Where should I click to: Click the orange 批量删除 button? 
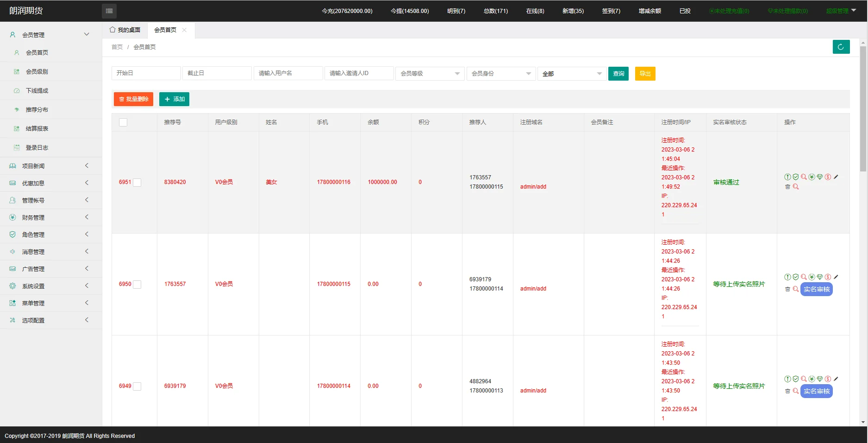point(133,99)
